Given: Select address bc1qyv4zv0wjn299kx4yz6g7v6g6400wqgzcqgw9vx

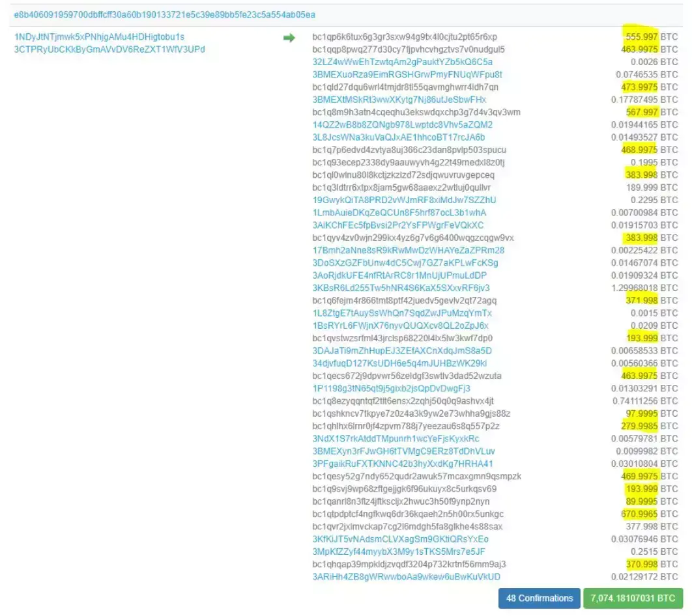Looking at the screenshot, I should 412,237.
